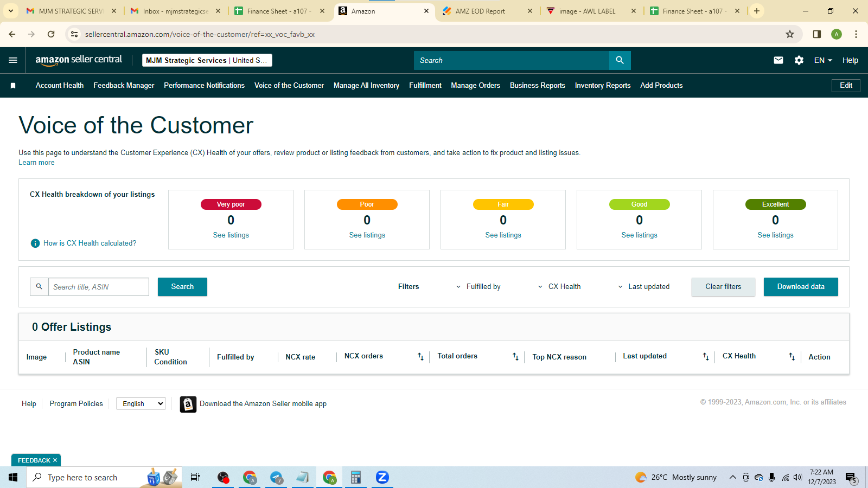868x488 pixels.
Task: Open the MJM Strategic Services account switcher
Action: pos(207,60)
